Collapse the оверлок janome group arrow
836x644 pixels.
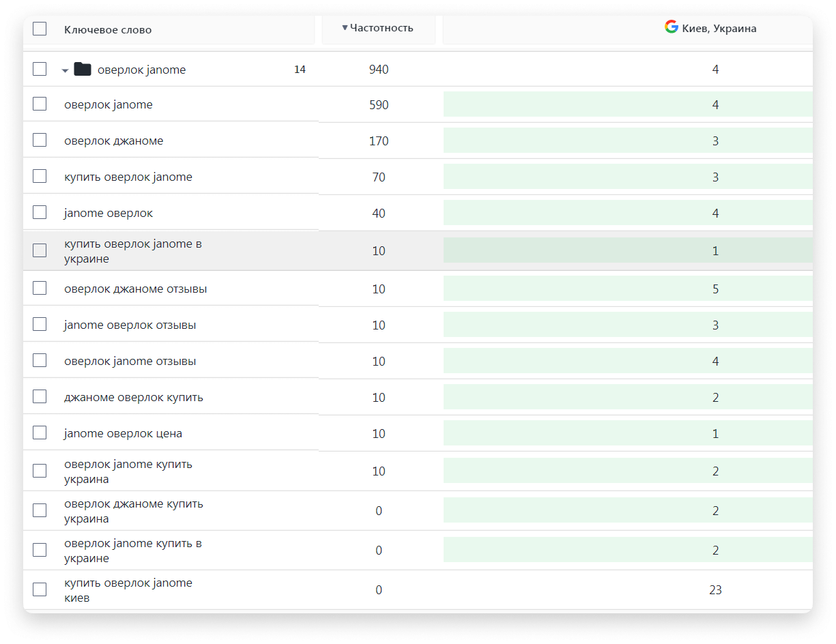(65, 70)
